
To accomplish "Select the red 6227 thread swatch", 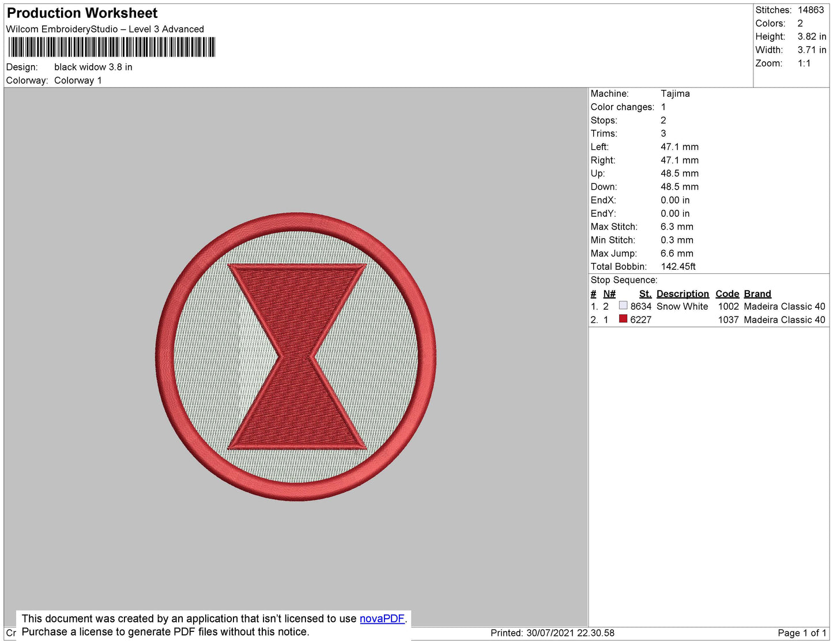I will pos(623,319).
